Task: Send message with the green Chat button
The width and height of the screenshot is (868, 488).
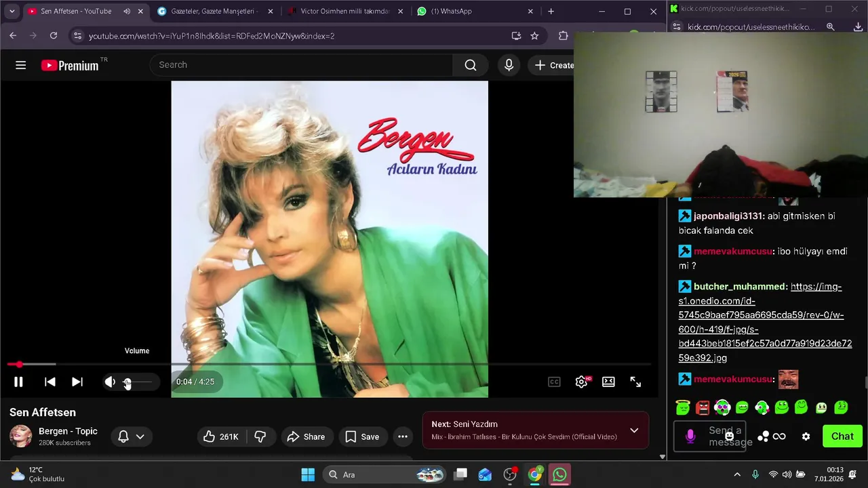Action: [x=842, y=436]
